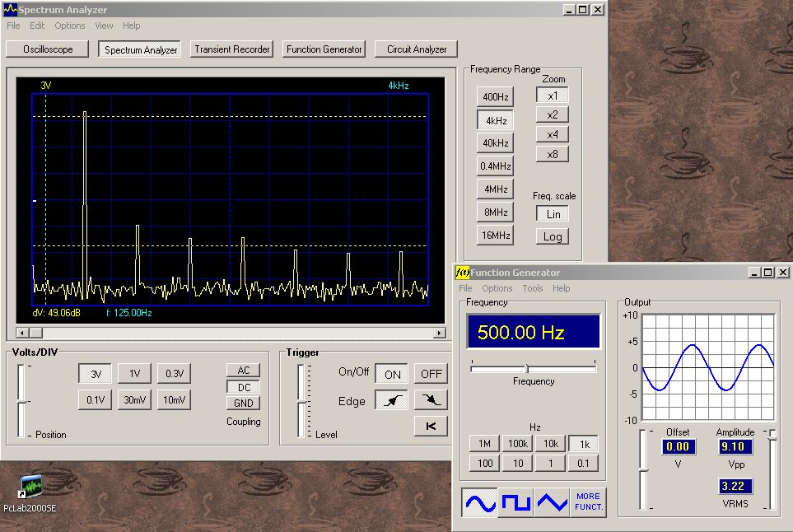Image resolution: width=793 pixels, height=532 pixels.
Task: Select the square wave output button
Action: click(515, 502)
